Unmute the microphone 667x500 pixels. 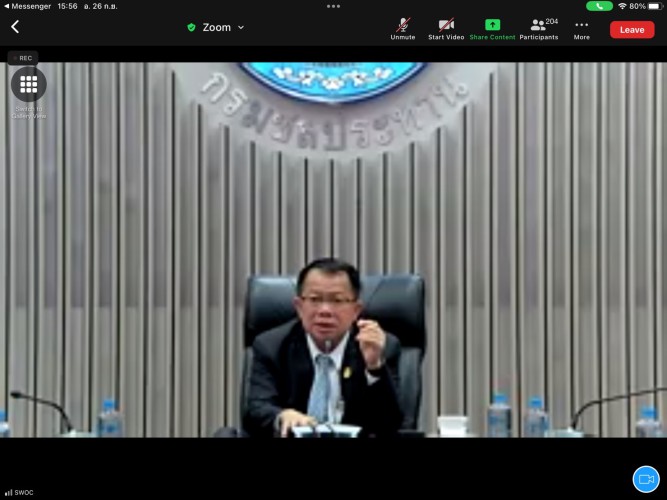coord(403,28)
